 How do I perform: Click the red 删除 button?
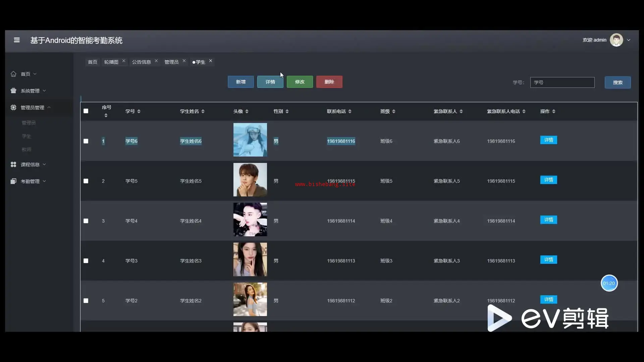click(329, 82)
